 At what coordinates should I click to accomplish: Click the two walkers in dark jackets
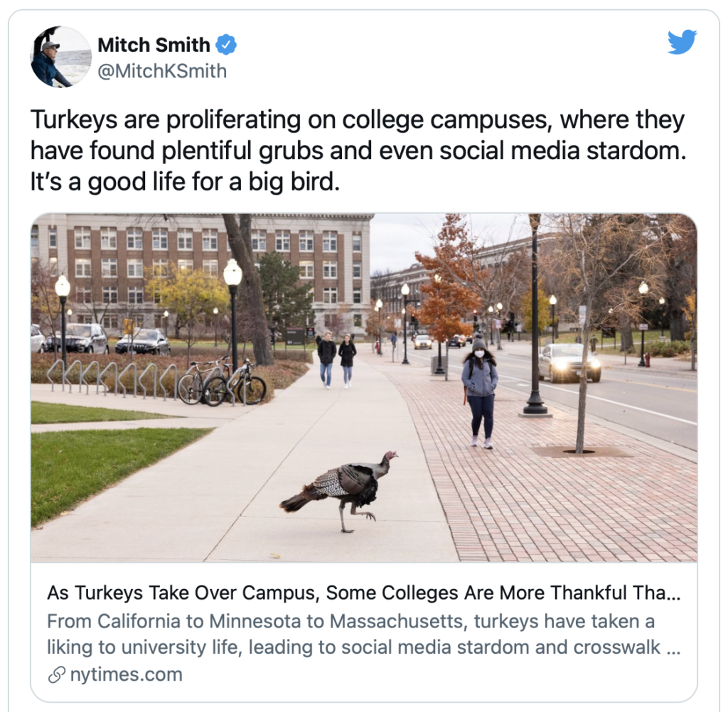pos(336,360)
